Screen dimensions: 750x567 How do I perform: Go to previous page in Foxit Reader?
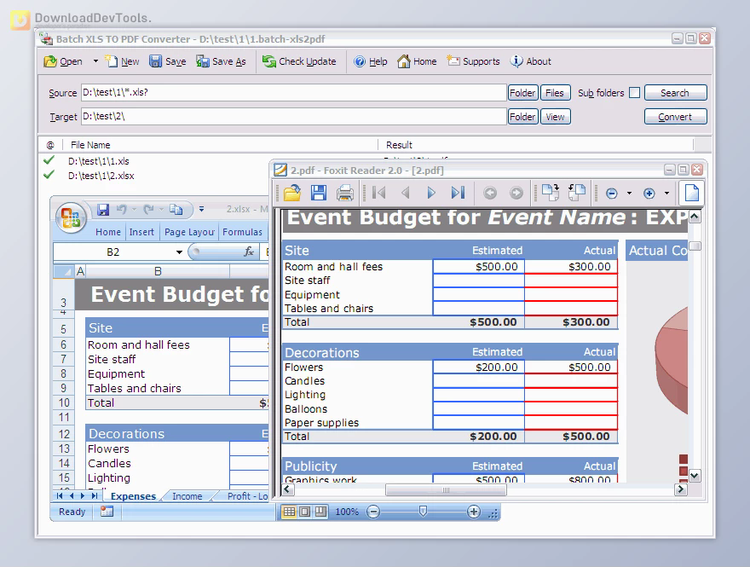(405, 193)
